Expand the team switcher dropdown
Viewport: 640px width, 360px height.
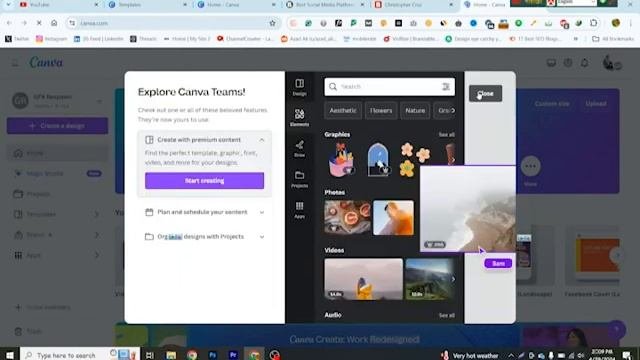pos(99,101)
